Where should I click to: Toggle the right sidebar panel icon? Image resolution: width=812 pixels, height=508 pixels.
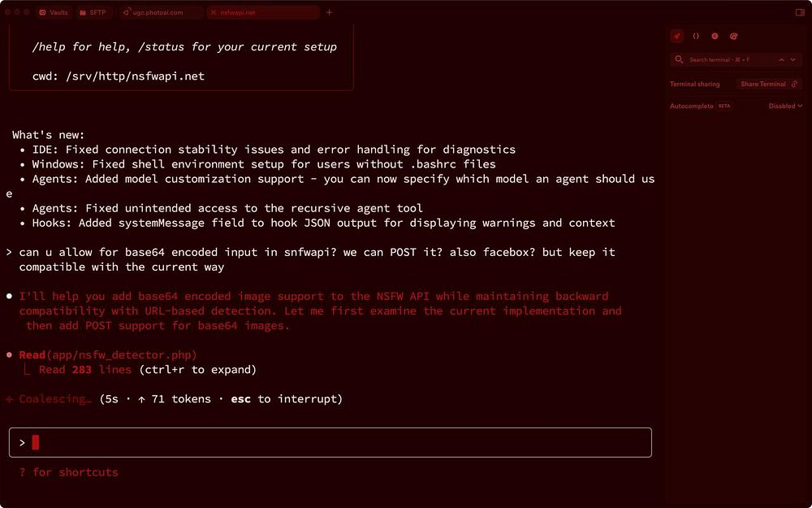tap(800, 13)
